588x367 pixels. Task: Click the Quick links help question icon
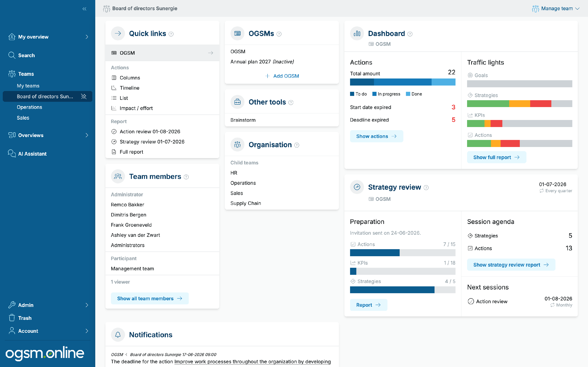(171, 34)
